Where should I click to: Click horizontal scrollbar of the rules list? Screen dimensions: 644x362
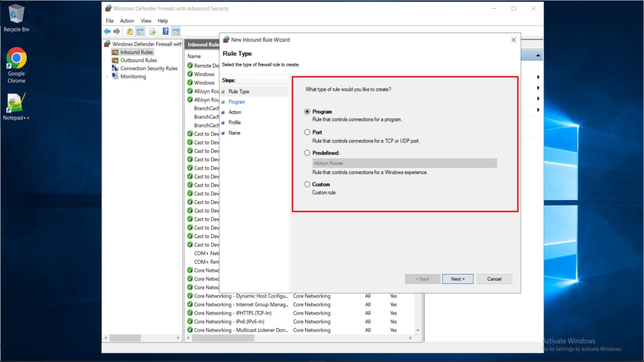pyautogui.click(x=223, y=338)
